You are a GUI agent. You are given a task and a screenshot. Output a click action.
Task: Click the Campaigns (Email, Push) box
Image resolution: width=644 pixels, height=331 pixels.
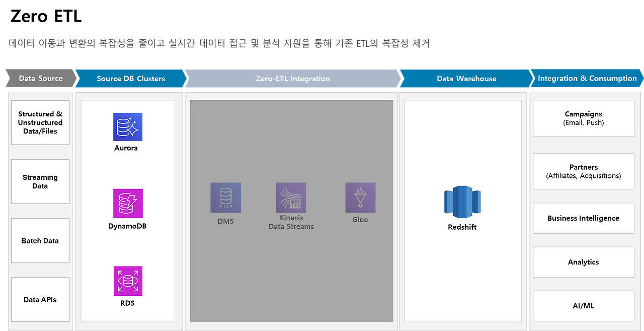(584, 118)
